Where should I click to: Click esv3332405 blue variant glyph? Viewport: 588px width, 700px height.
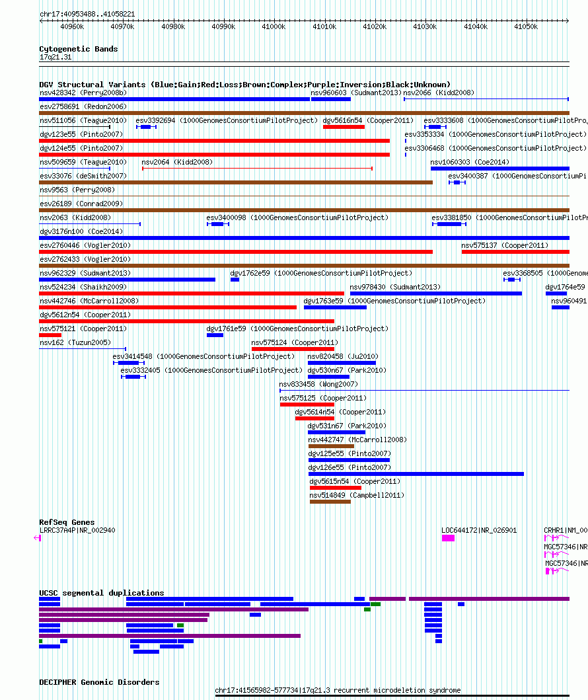pos(133,377)
